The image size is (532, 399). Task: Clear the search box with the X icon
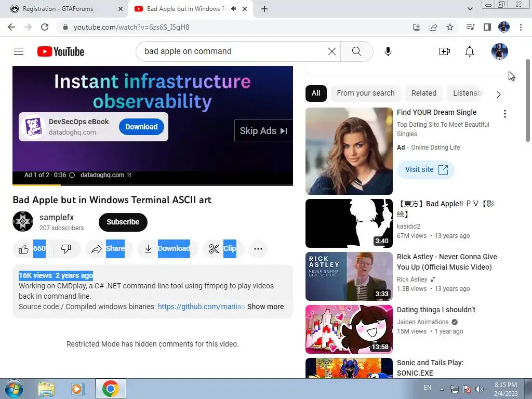(332, 51)
